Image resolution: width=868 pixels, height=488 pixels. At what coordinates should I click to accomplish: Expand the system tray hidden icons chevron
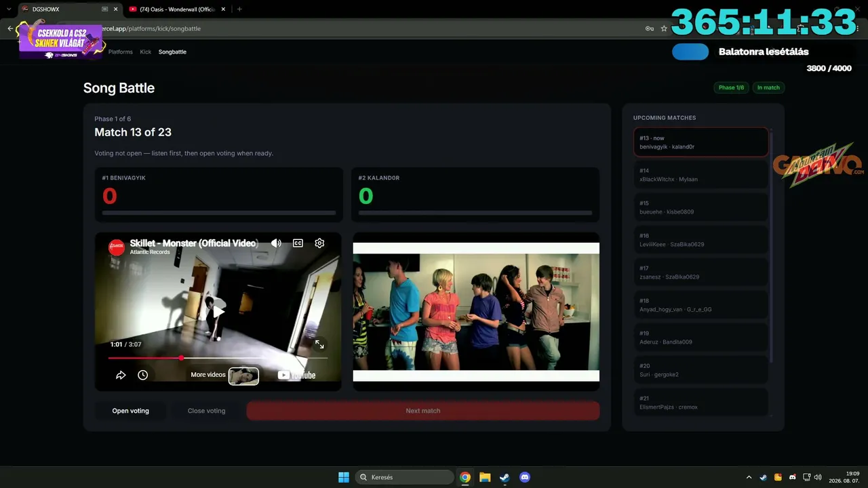pos(749,477)
